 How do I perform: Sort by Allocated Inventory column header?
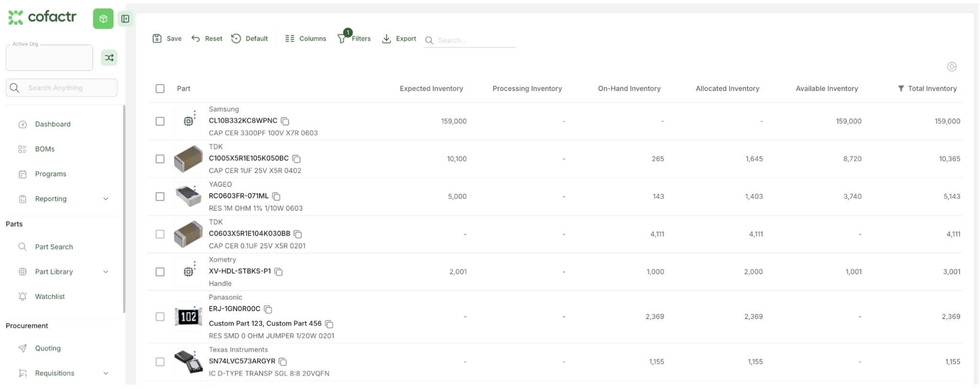(x=727, y=89)
